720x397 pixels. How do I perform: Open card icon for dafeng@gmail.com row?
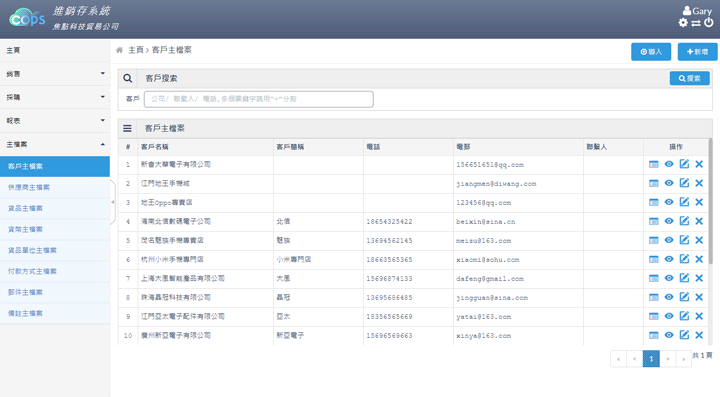tap(654, 278)
